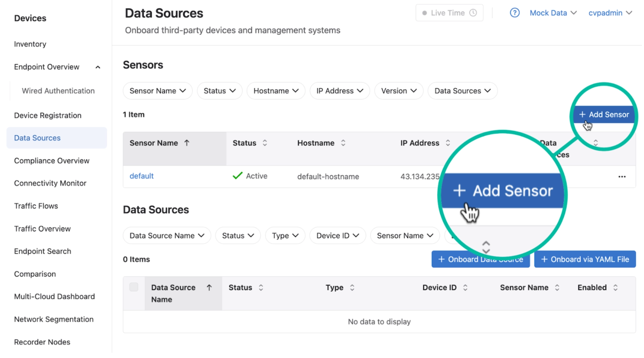Open Recorder Nodes

pyautogui.click(x=42, y=342)
